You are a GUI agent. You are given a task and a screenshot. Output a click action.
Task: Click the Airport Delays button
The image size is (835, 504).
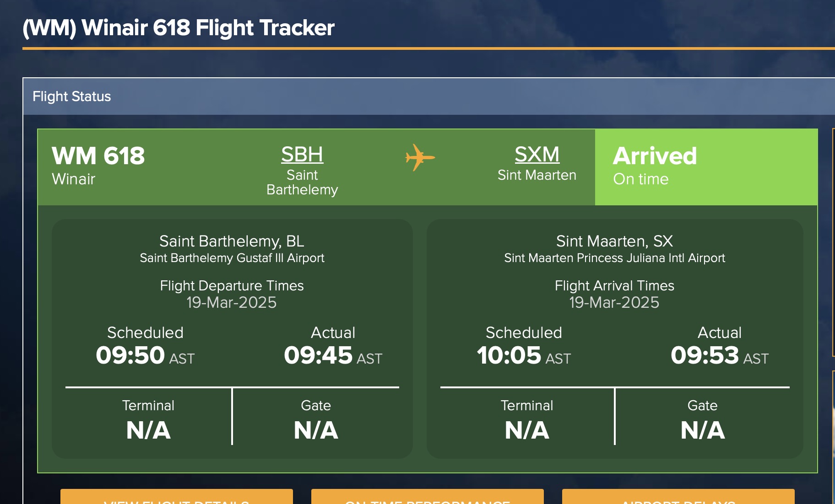tap(678, 498)
